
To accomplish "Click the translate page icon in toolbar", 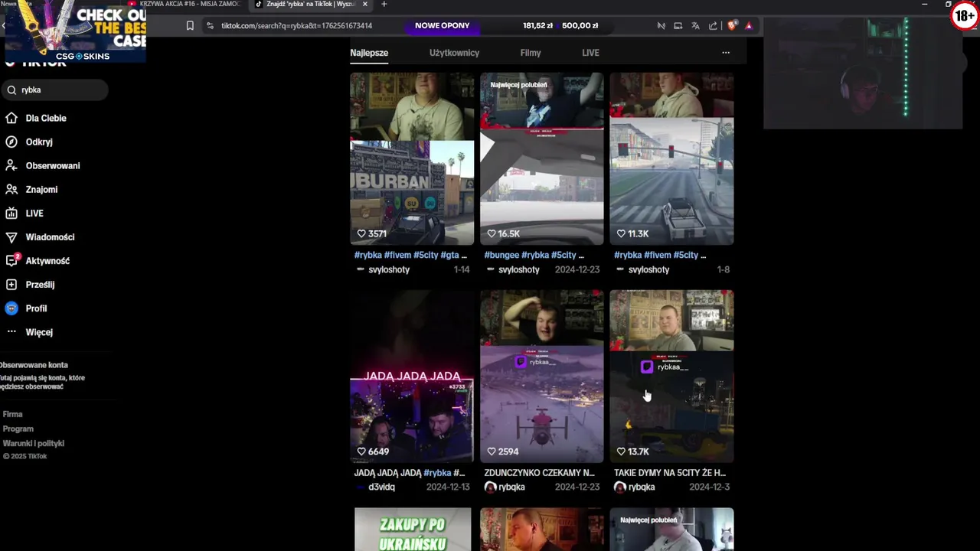I will pos(695,25).
